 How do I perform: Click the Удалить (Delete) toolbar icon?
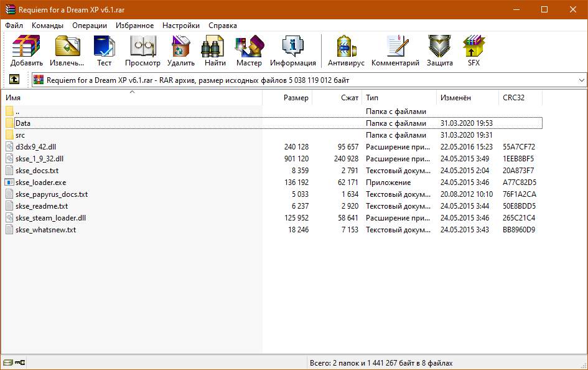point(180,51)
